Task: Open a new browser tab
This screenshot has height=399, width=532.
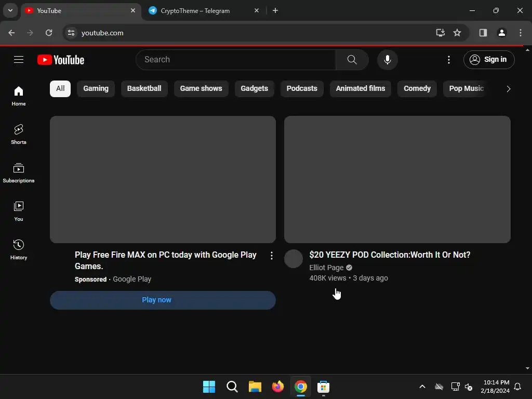Action: (x=275, y=10)
